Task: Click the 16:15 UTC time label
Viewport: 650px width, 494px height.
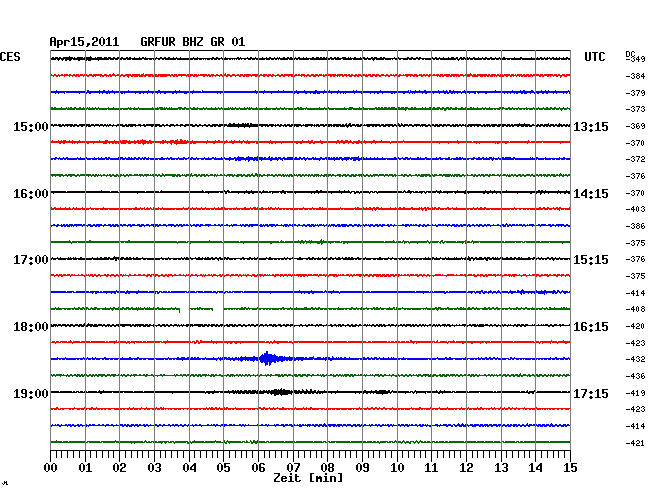Action: 591,327
